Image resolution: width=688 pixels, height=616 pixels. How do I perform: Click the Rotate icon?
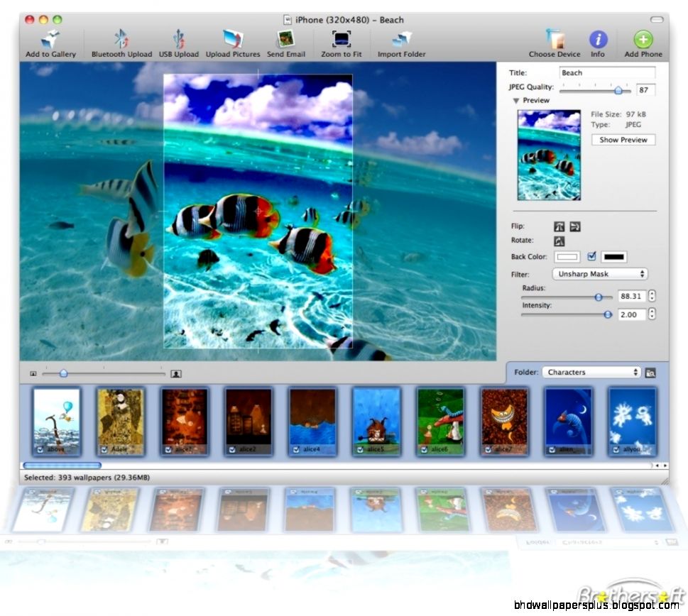pyautogui.click(x=559, y=241)
